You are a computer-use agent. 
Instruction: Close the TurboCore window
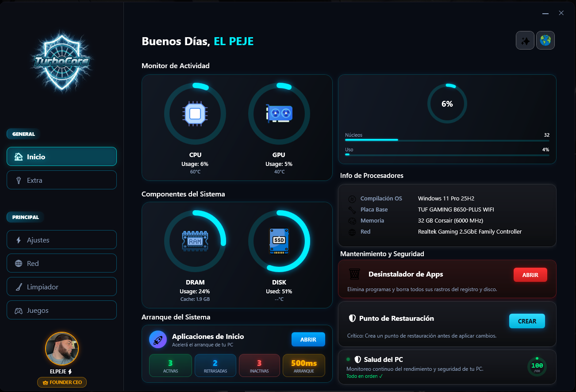tap(561, 13)
